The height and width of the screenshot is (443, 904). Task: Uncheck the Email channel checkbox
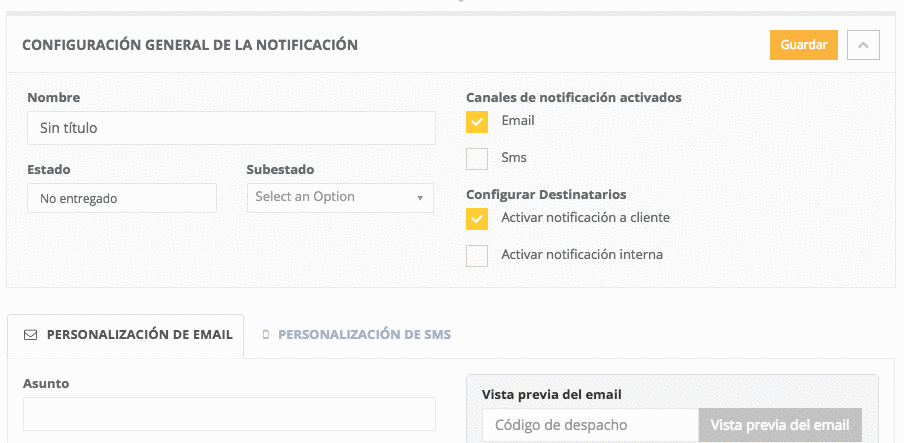click(477, 122)
